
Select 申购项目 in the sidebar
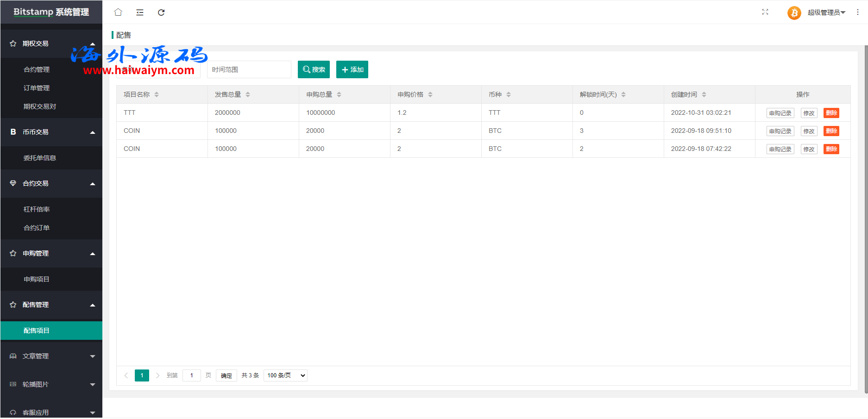[x=37, y=279]
